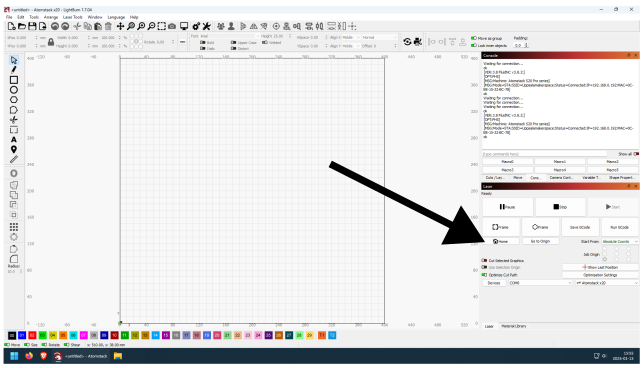Select the Position Laser pin tool
Screen dimensions: 643x368
tap(14, 149)
